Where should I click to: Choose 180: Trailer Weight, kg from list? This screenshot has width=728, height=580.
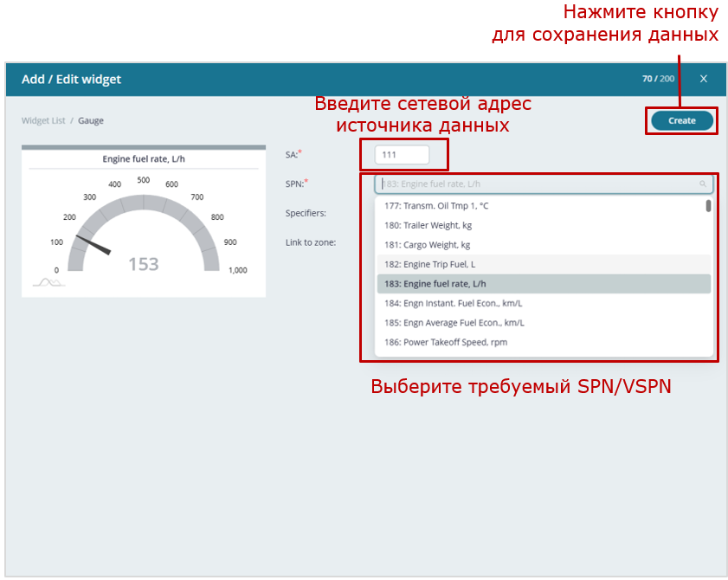(x=428, y=225)
